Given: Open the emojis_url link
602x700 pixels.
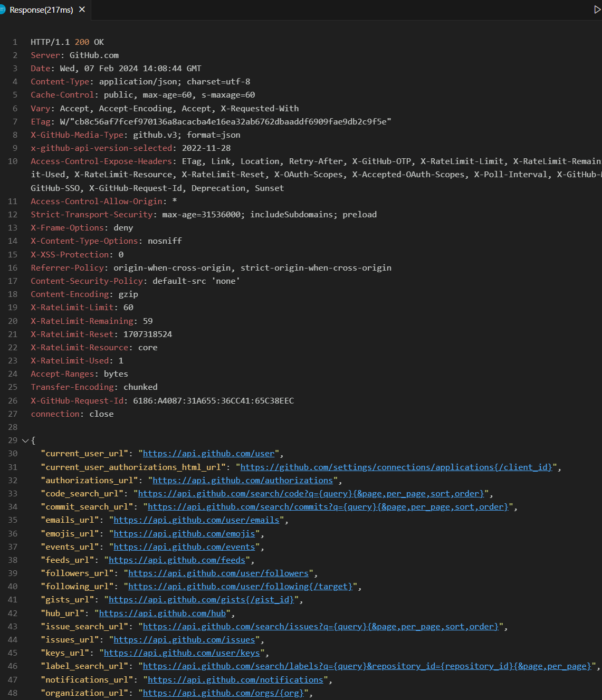Looking at the screenshot, I should point(185,534).
